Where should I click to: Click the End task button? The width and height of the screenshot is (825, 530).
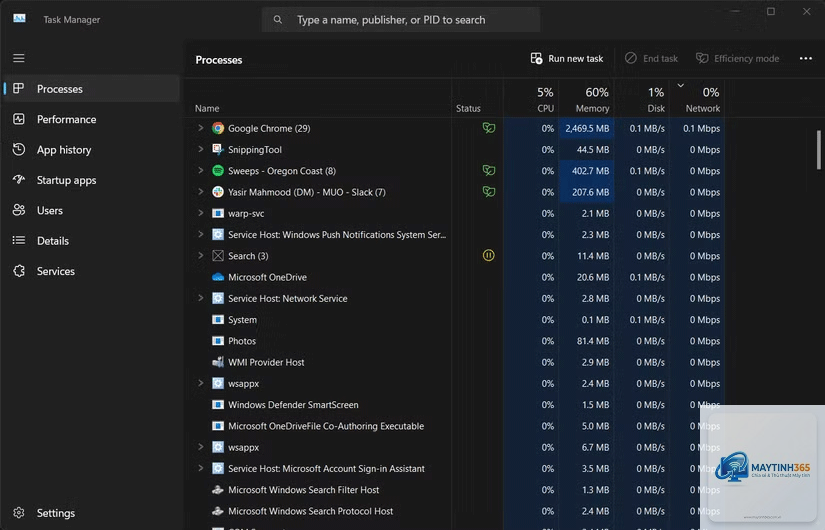click(x=651, y=58)
